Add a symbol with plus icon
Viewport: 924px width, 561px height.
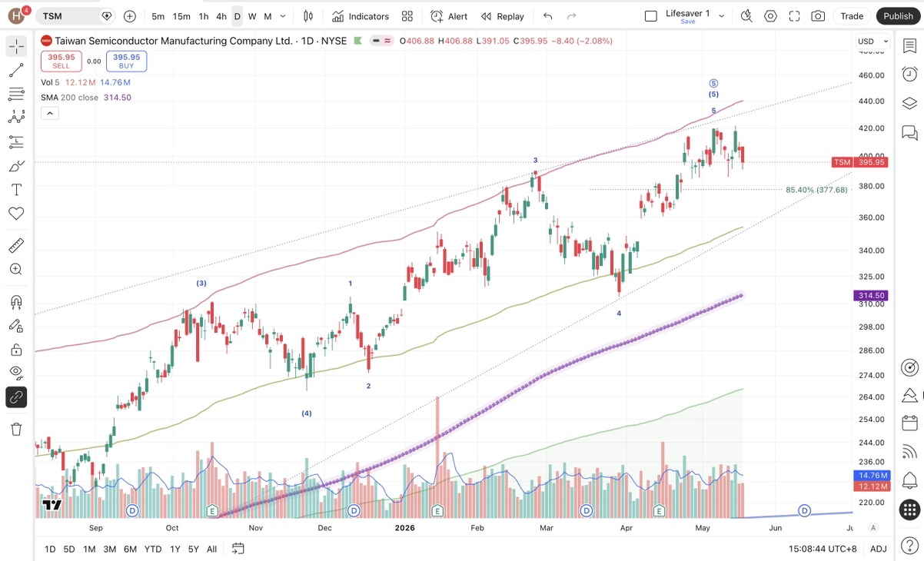pyautogui.click(x=130, y=16)
